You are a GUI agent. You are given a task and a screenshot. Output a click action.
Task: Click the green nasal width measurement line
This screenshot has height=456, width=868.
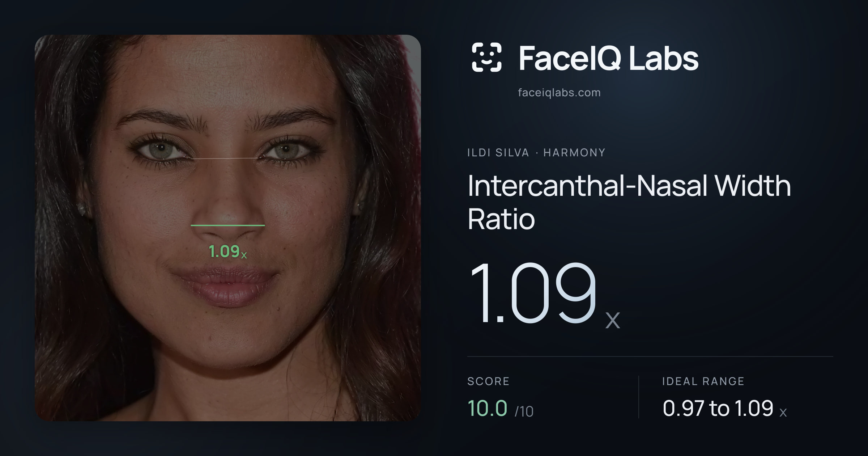coord(228,225)
